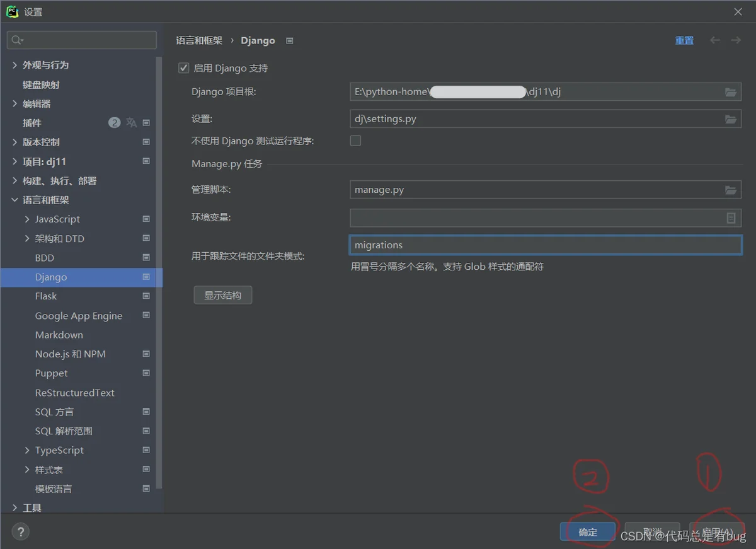Viewport: 756px width, 549px height.
Task: Click the browse folder icon for settings.py field
Action: click(x=730, y=118)
